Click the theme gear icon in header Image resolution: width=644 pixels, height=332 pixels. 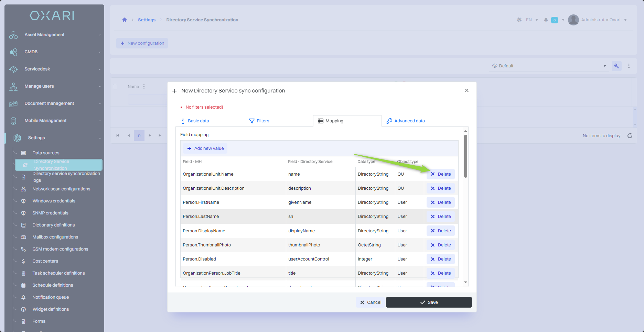tap(519, 20)
